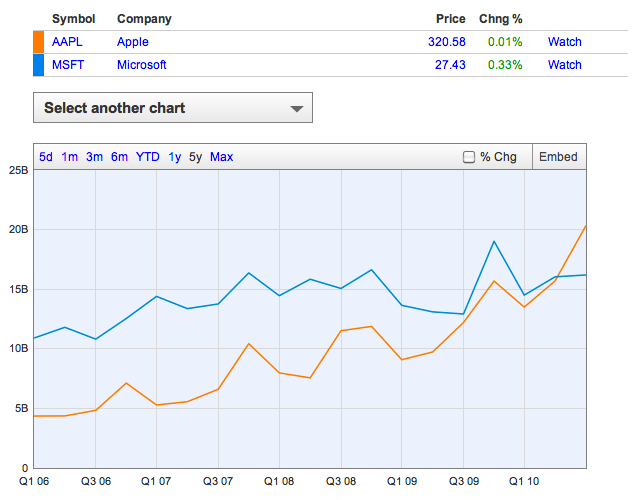640x500 pixels.
Task: Click Watch for the Microsoft row
Action: pyautogui.click(x=564, y=64)
